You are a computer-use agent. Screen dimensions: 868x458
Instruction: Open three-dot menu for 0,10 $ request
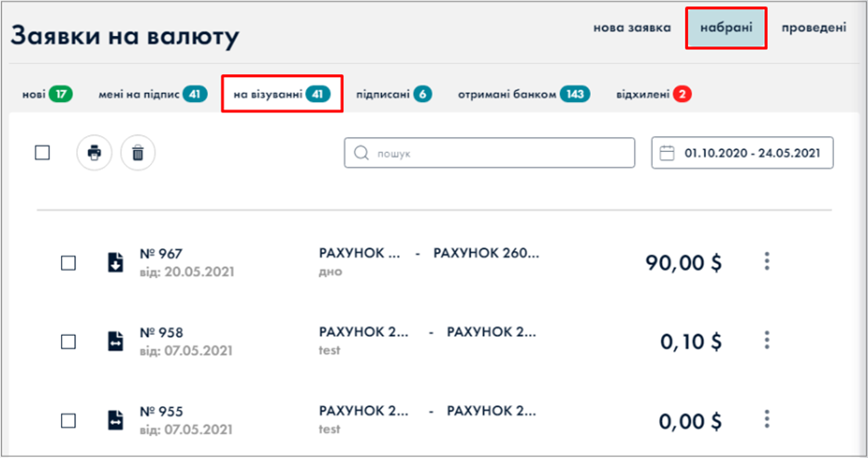pyautogui.click(x=767, y=340)
